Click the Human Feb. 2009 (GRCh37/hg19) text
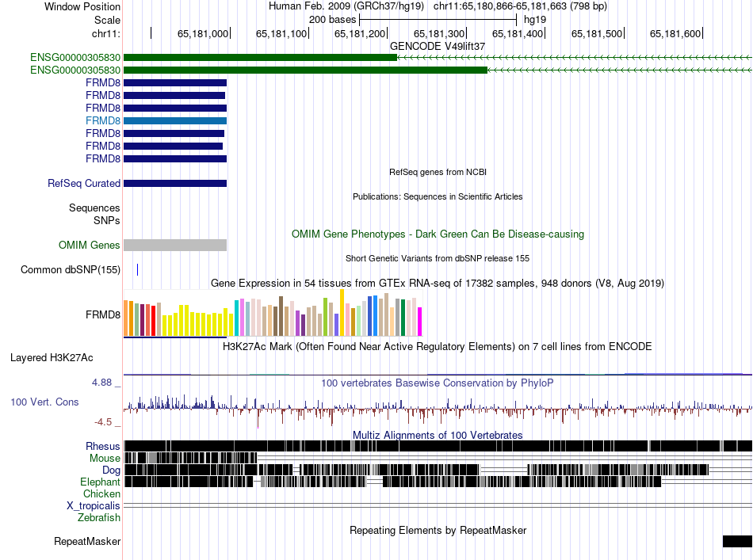Image resolution: width=753 pixels, height=560 pixels. coord(346,6)
